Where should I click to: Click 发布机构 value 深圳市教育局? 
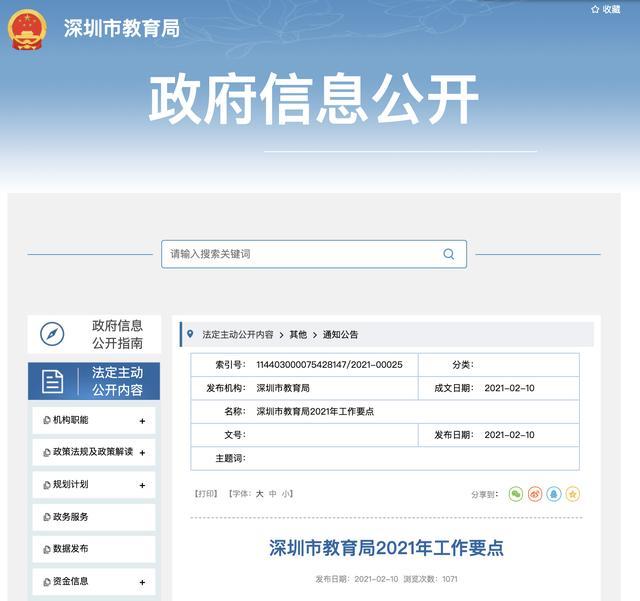click(x=283, y=388)
